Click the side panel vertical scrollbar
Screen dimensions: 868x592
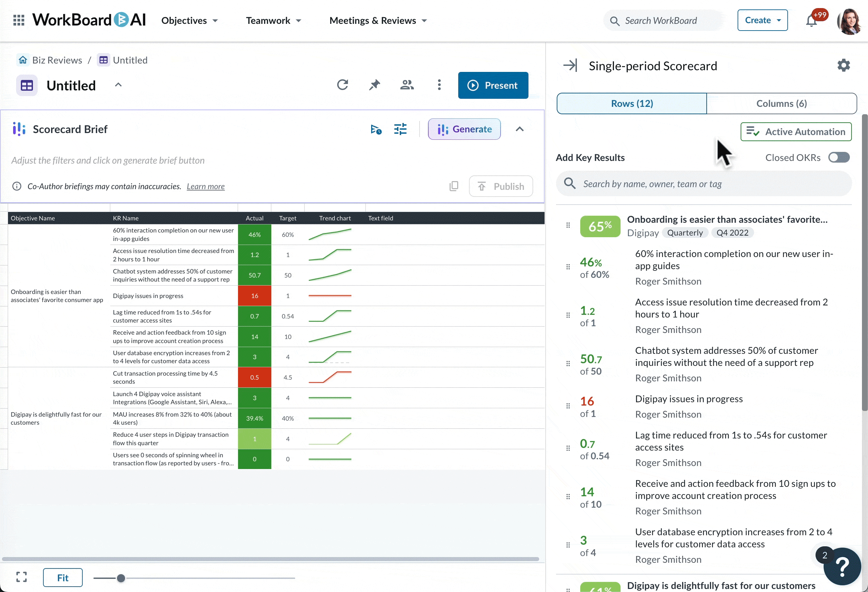coord(865,262)
